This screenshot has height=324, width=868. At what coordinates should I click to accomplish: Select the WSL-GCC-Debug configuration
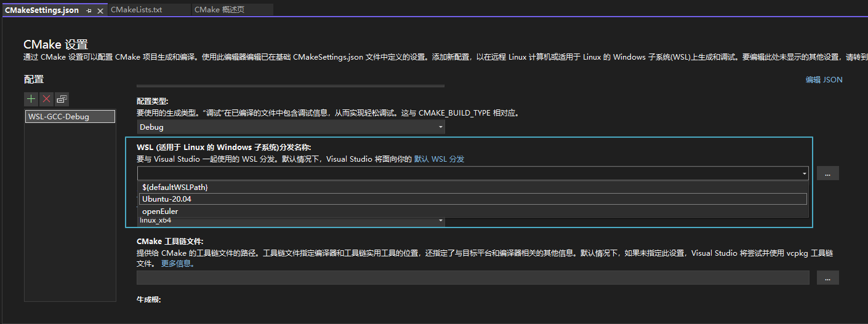coord(70,116)
